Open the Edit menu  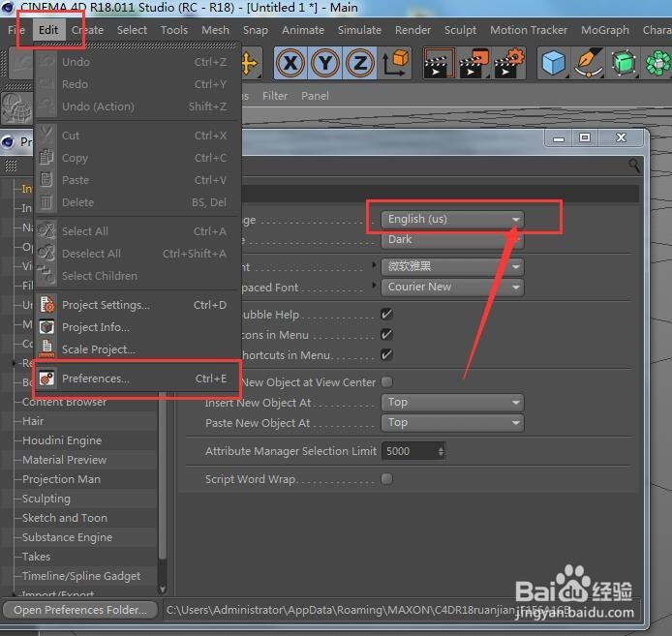coord(48,30)
